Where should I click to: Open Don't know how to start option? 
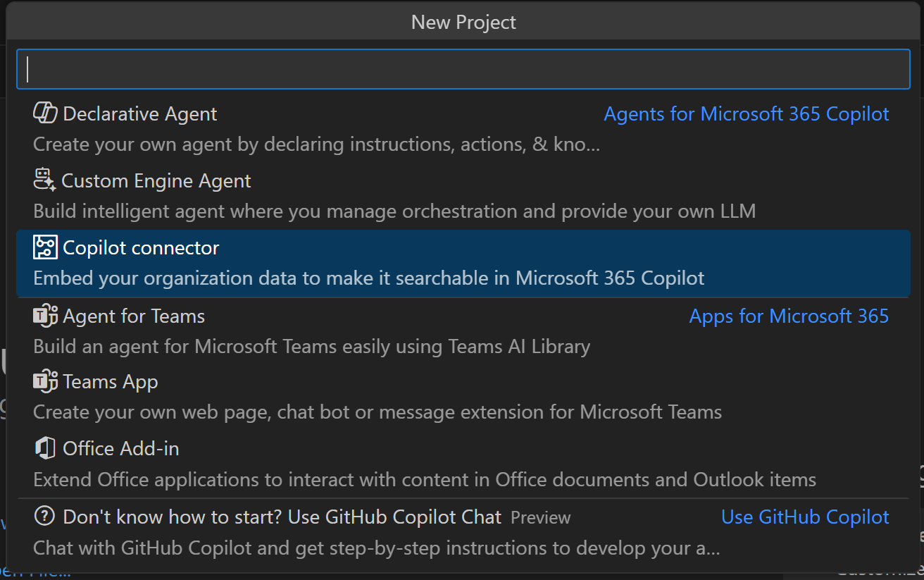[x=282, y=517]
